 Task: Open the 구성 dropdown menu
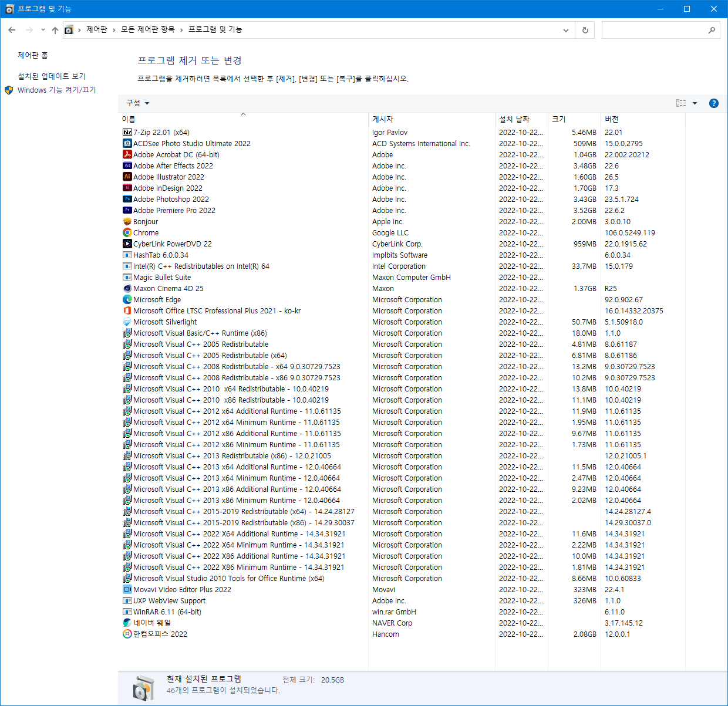[138, 103]
